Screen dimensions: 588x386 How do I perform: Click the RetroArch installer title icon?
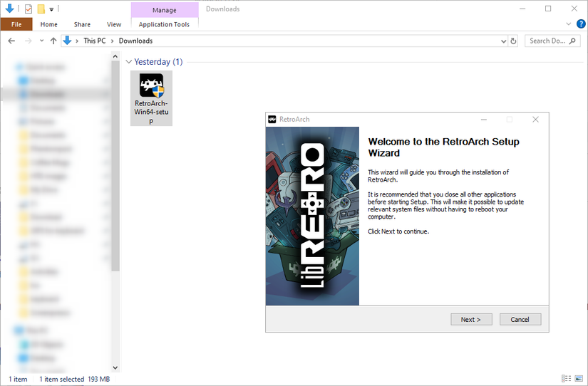click(x=272, y=119)
